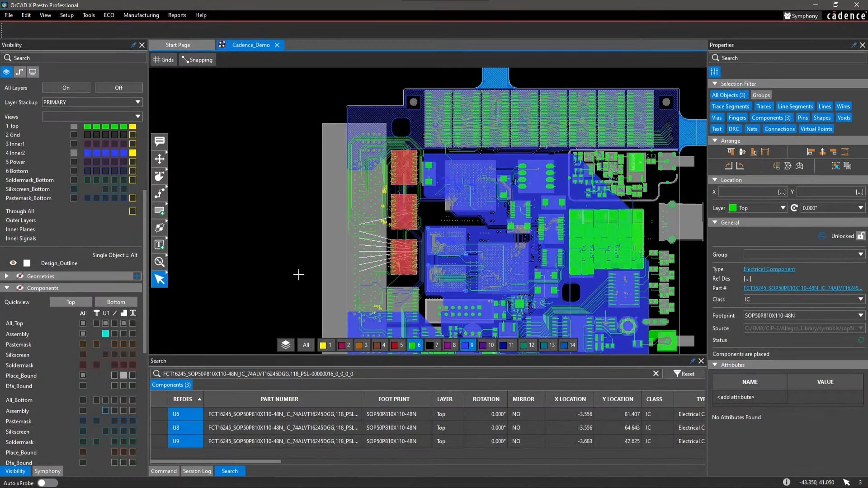Activate the slide hand tool

pos(159,176)
